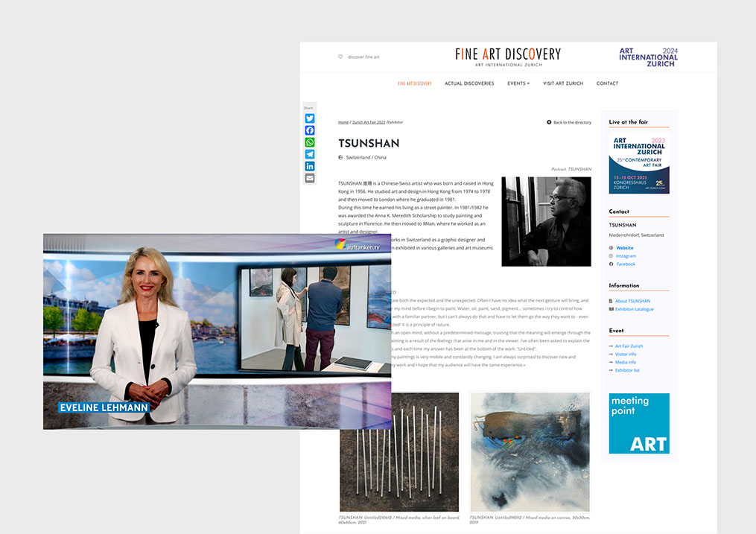Open the Art Fair Zurich event link

click(x=629, y=346)
